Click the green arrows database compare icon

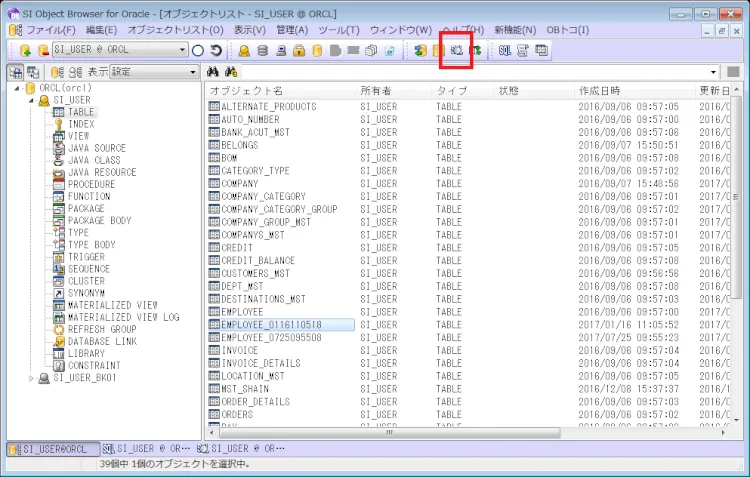coord(420,50)
